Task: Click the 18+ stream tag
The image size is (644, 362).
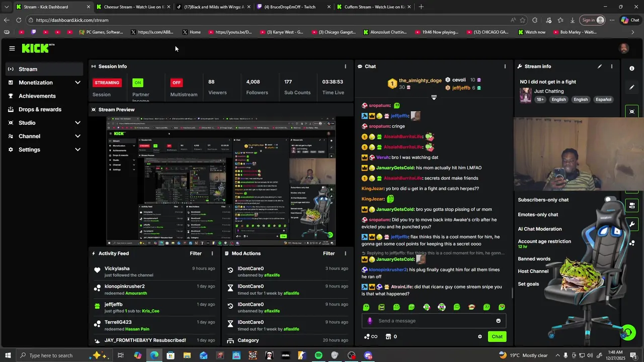Action: coord(540,100)
